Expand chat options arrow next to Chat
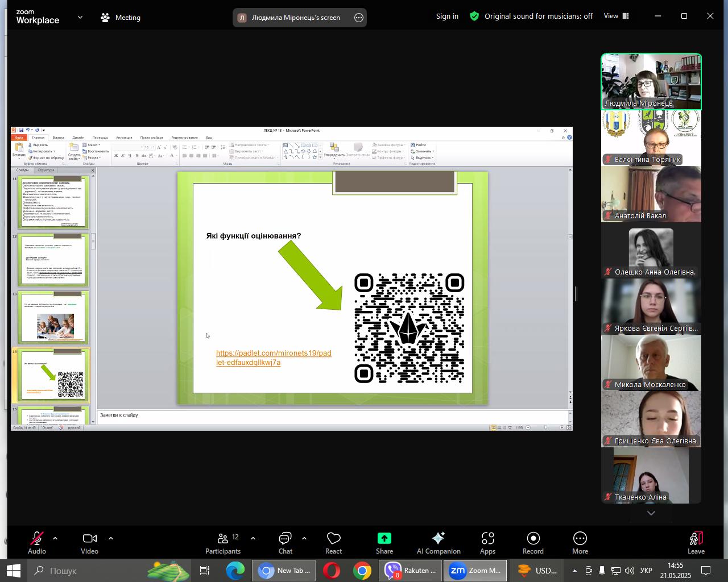The height and width of the screenshot is (582, 728). coord(304,538)
